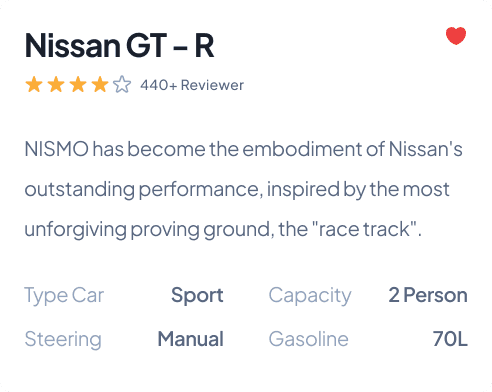492x392 pixels.
Task: Select the Manual steering value
Action: coord(190,339)
